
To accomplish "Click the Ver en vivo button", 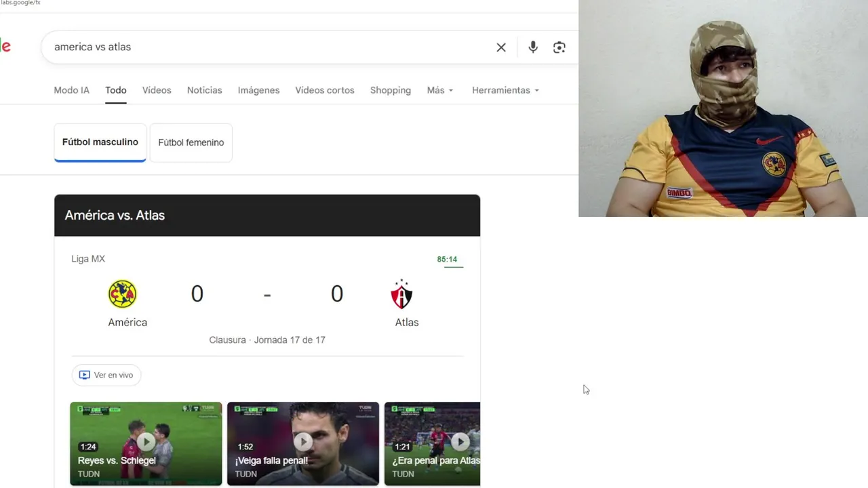I will click(106, 375).
